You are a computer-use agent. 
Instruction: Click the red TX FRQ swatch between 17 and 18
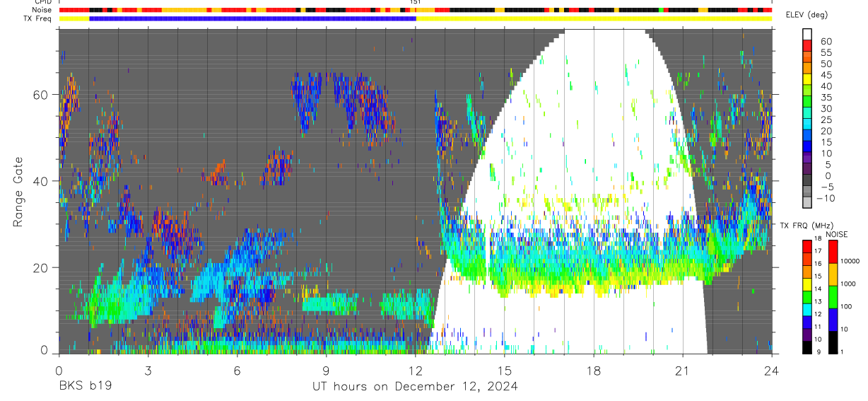click(x=808, y=245)
